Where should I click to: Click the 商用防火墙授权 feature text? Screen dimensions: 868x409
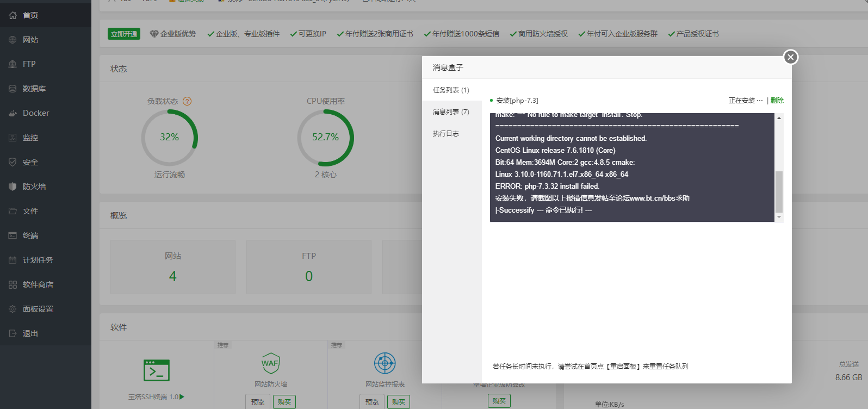click(543, 34)
